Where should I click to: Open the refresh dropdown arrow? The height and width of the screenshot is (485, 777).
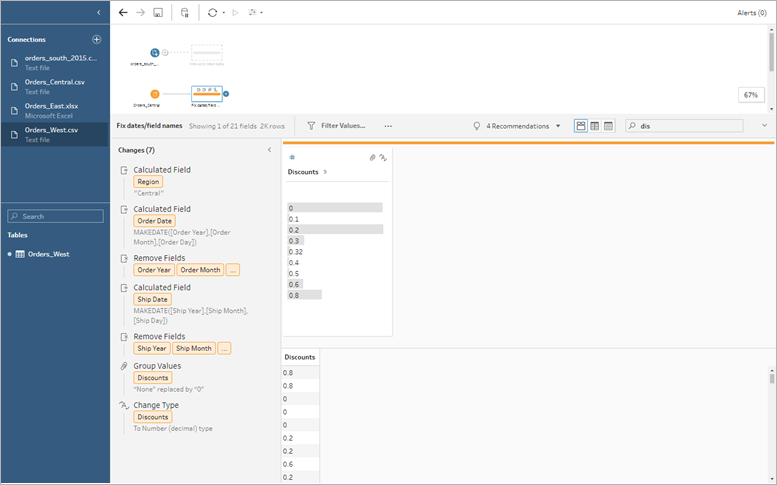point(223,13)
